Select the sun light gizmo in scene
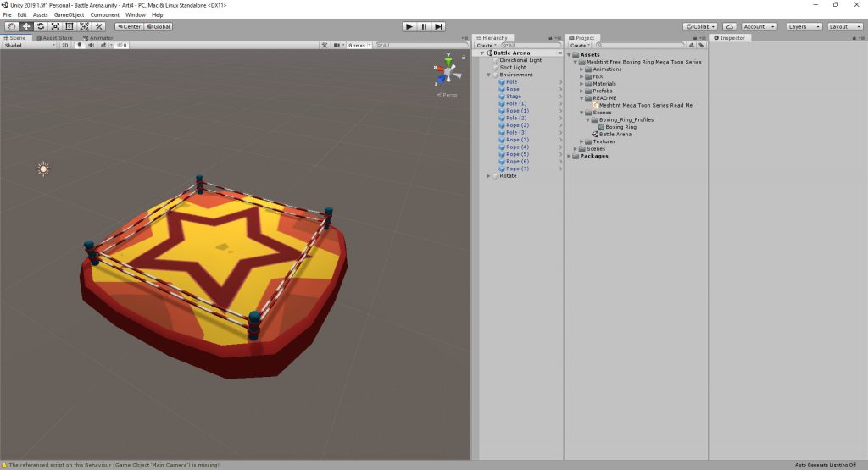 point(43,169)
